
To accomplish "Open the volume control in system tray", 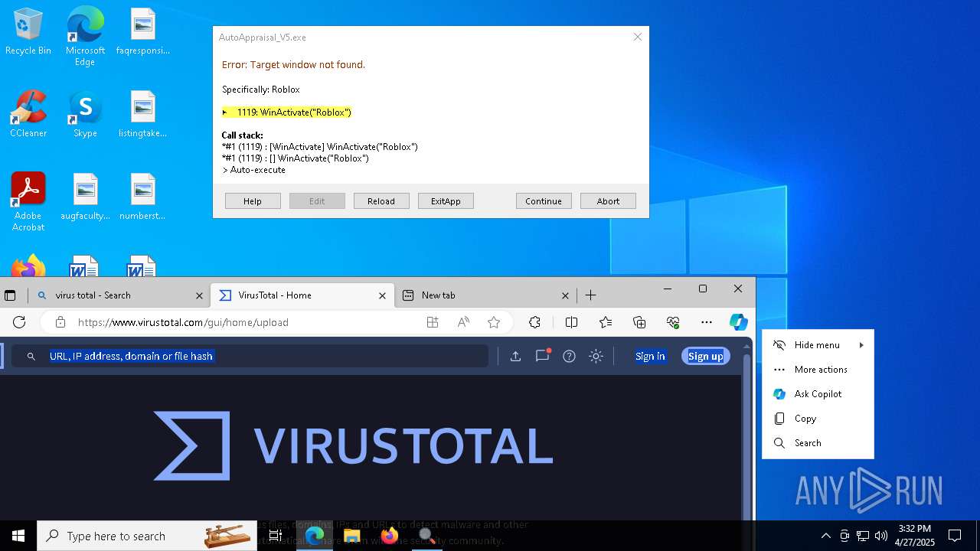I will click(x=881, y=536).
